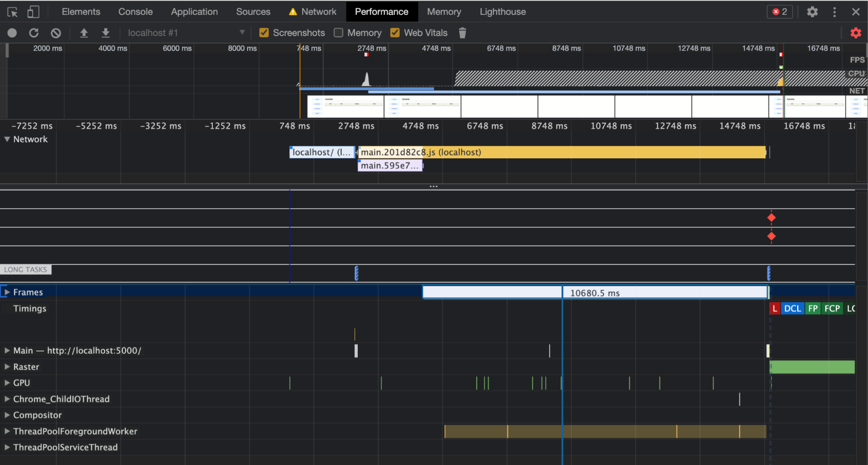
Task: Enable the Memory checkbox
Action: coord(338,33)
